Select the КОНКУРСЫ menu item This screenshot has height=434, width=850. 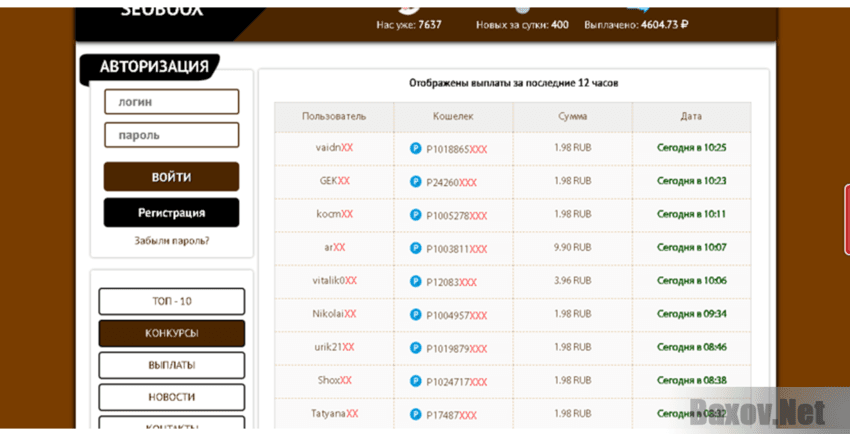(171, 333)
